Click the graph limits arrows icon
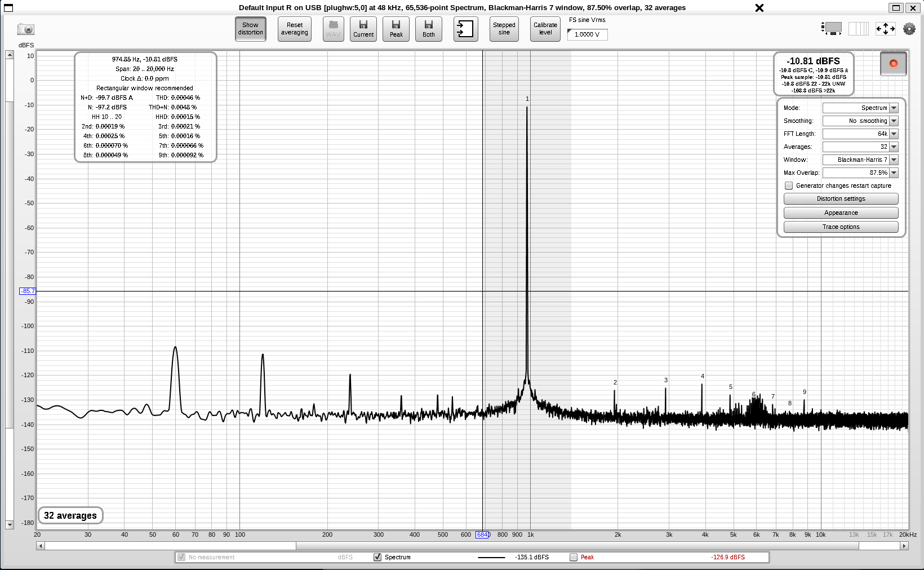The image size is (924, 570). [x=885, y=29]
